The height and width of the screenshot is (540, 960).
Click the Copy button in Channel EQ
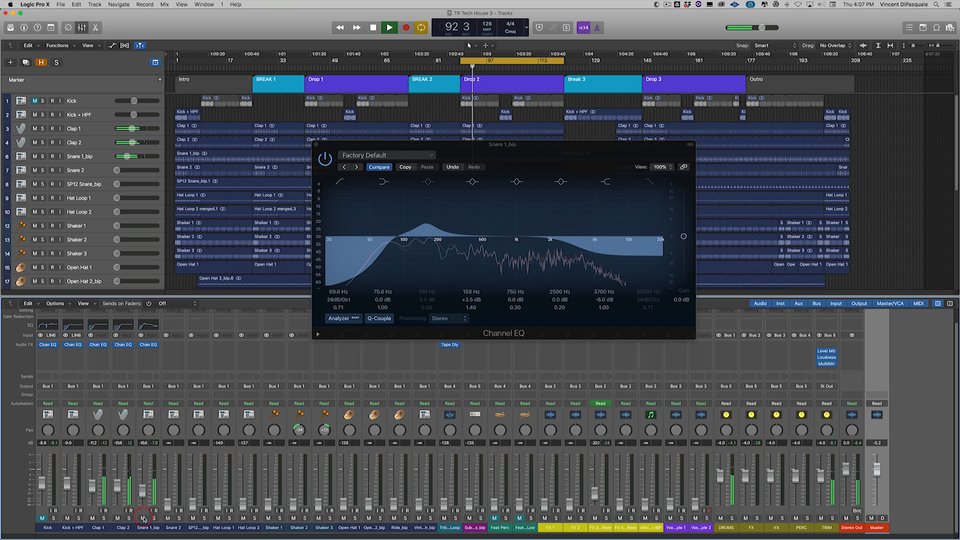(405, 167)
